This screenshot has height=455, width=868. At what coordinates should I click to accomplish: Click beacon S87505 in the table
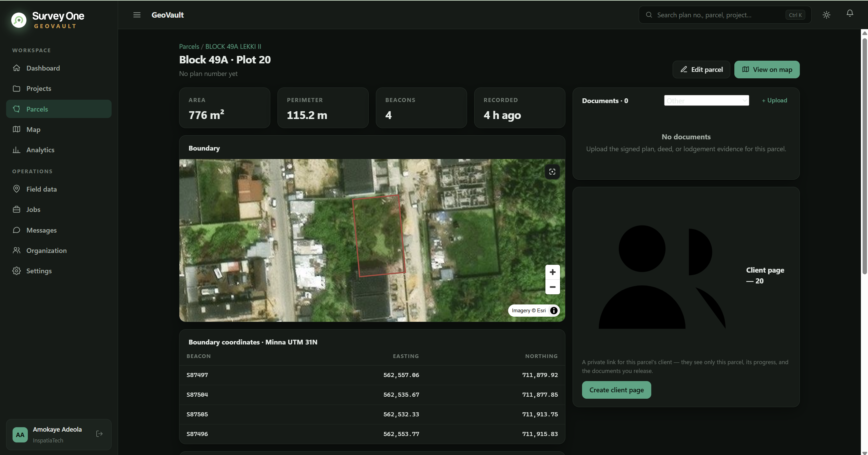(x=197, y=414)
